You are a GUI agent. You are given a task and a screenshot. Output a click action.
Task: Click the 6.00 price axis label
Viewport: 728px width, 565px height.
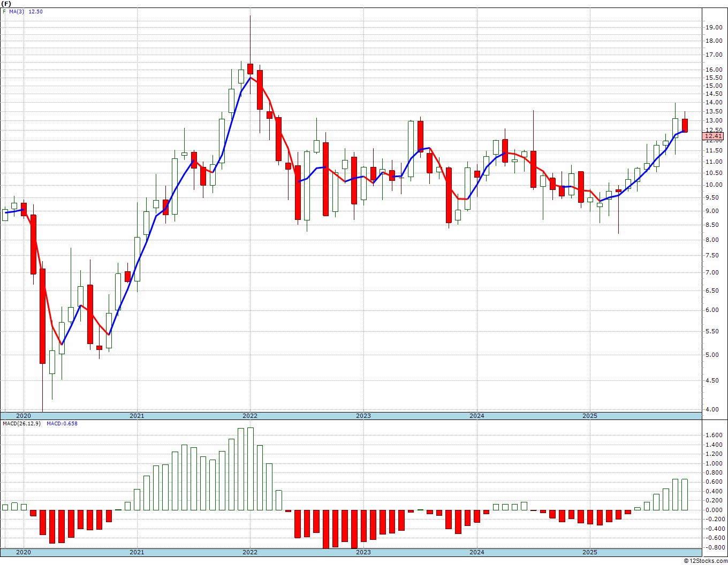[712, 310]
